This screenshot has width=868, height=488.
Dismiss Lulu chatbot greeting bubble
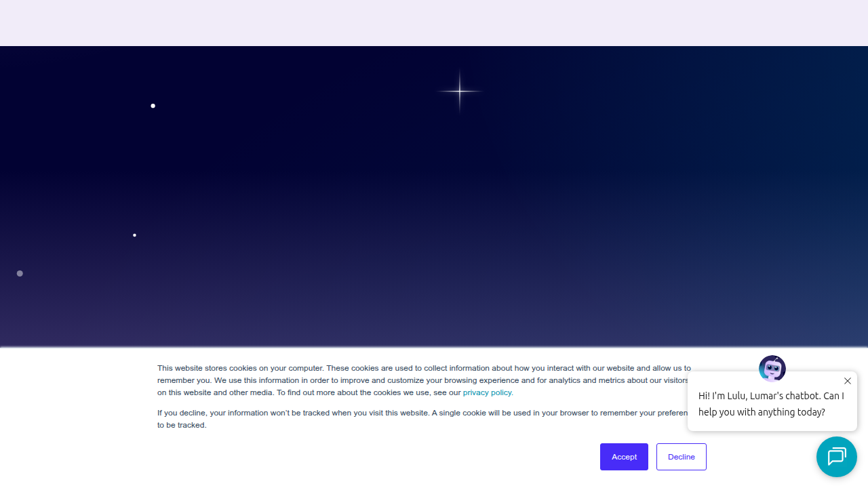(x=847, y=381)
